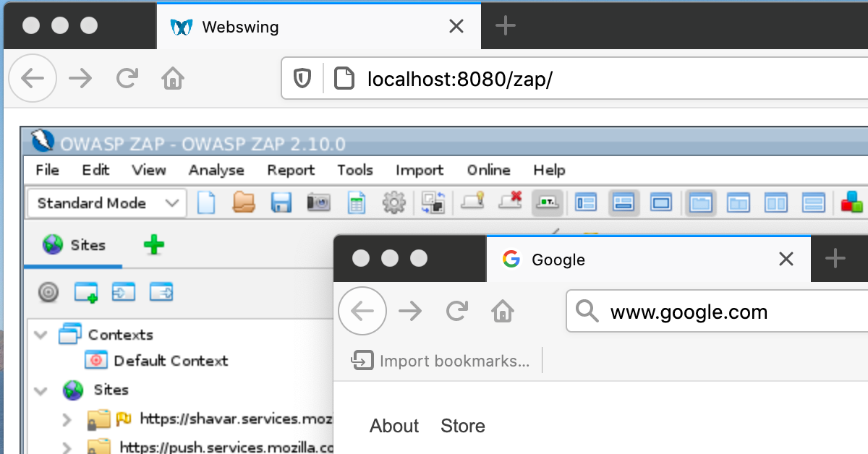Open the Analyse menu
Image resolution: width=868 pixels, height=454 pixels.
click(216, 170)
